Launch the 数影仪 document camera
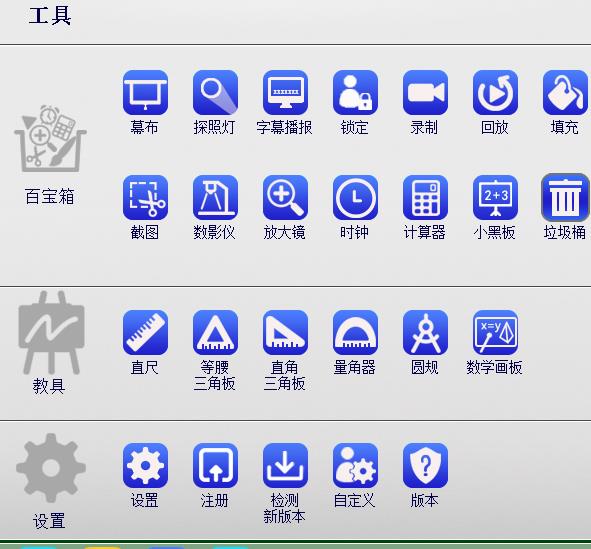Viewport: 591px width, 549px height. point(215,197)
